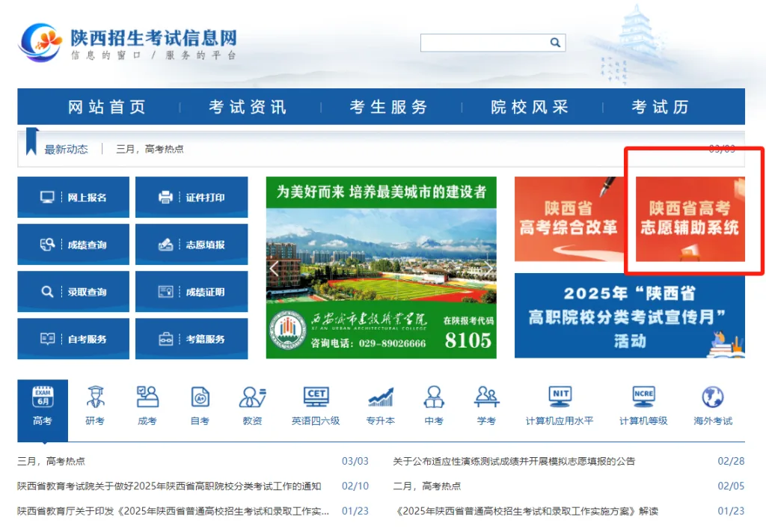Click the printer icon beside 证件打印
This screenshot has height=532, width=766.
165,197
